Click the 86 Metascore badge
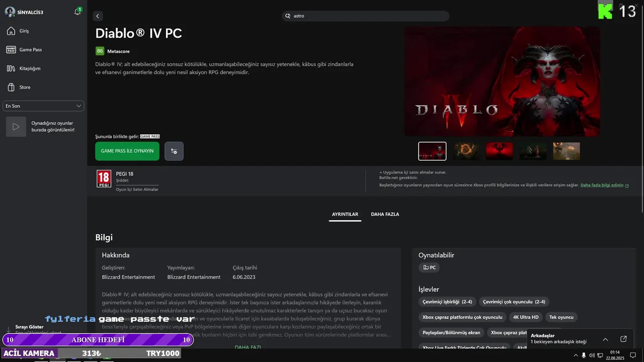Viewport: 644px width, 362px height. pos(100,51)
